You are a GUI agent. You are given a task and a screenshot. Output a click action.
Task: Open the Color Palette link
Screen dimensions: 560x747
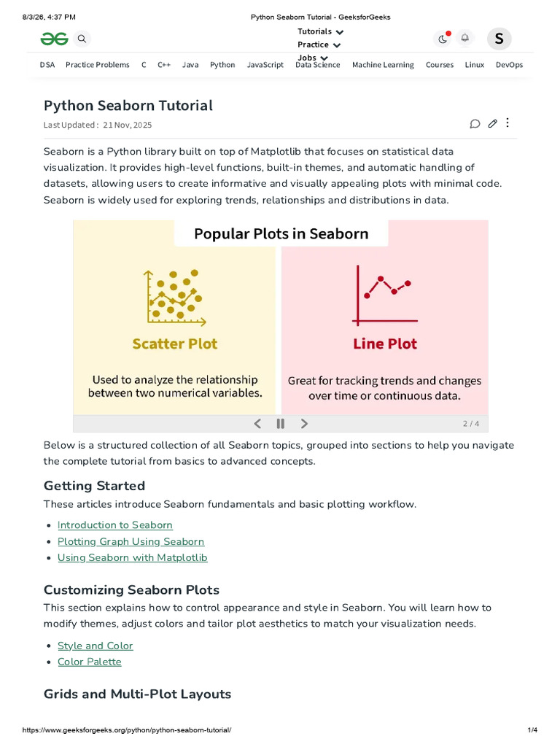pyautogui.click(x=90, y=662)
